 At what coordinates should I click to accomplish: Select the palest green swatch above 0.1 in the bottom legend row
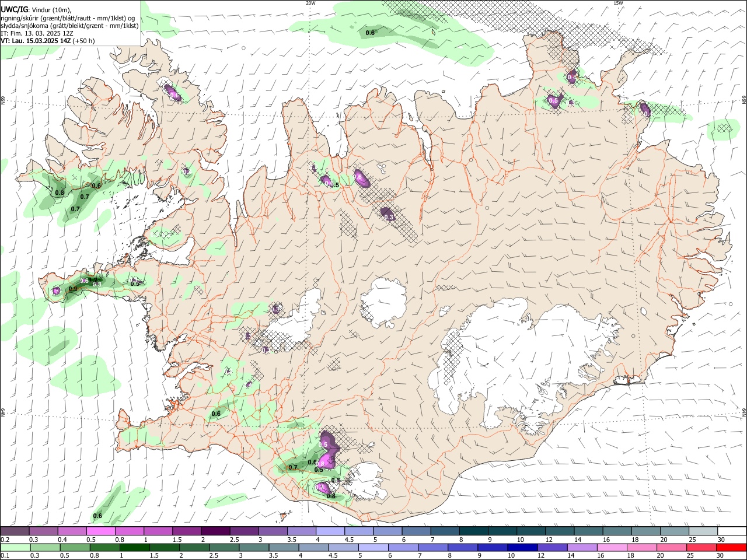pyautogui.click(x=15, y=547)
